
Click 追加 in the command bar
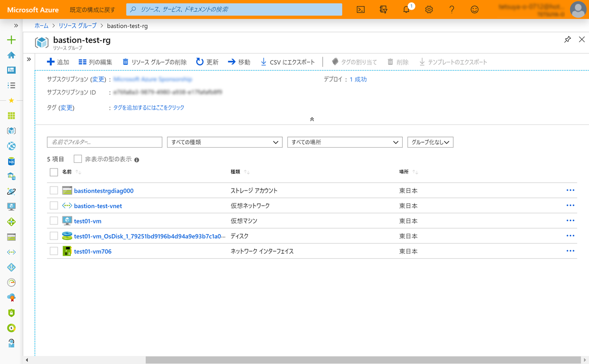[x=58, y=62]
